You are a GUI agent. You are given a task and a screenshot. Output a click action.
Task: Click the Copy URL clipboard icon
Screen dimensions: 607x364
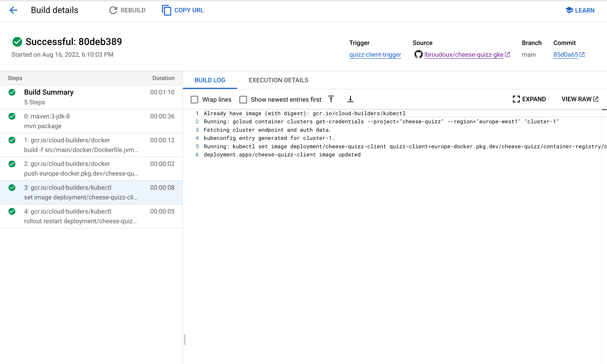167,10
